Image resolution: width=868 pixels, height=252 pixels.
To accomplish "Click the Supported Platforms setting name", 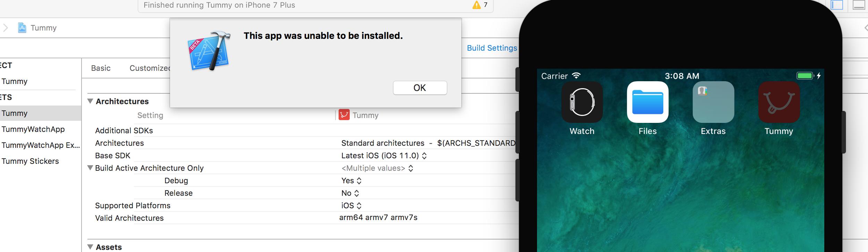I will (x=133, y=205).
